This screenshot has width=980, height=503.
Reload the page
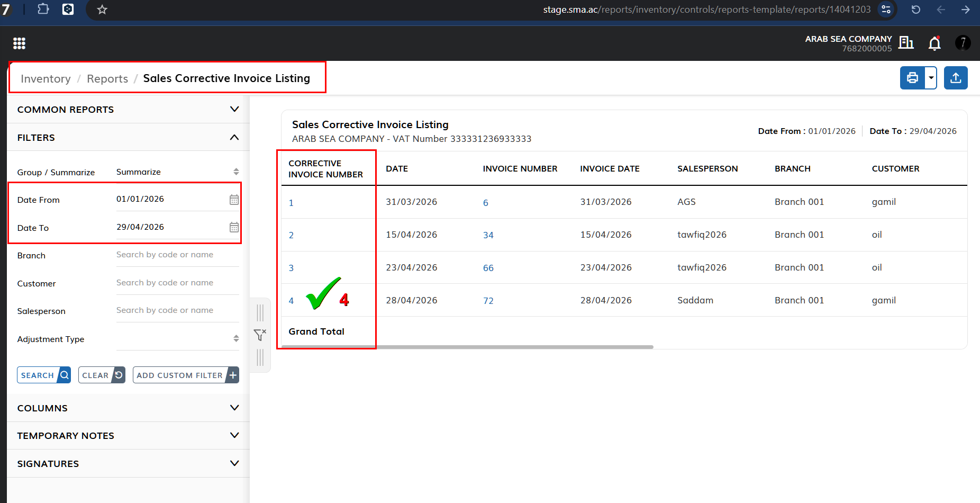point(916,10)
